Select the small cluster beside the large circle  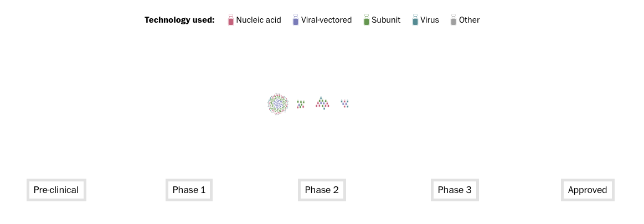pos(301,104)
